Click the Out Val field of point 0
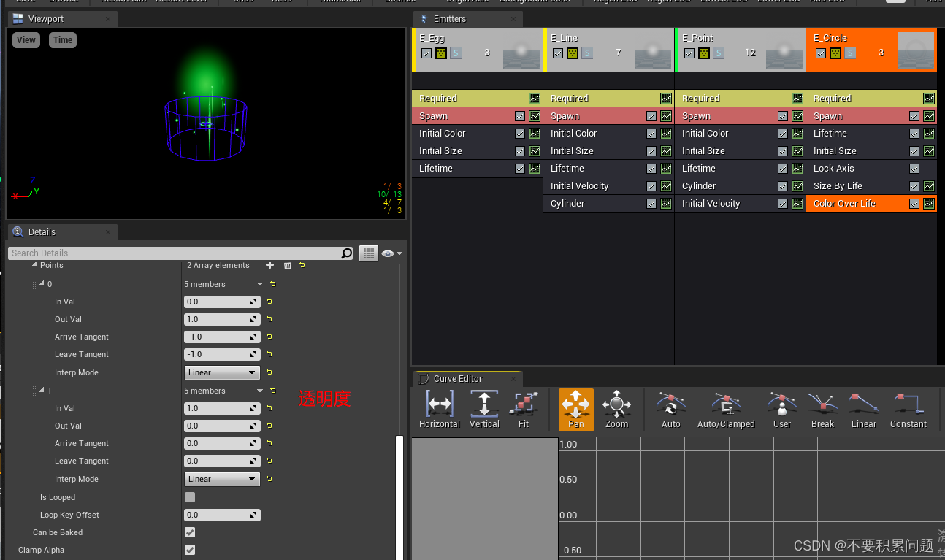Screen dimensions: 945x560 (x=222, y=319)
